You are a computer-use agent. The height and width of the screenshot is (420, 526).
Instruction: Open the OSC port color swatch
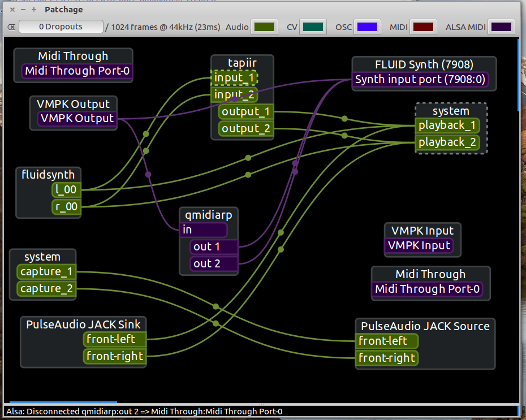click(x=367, y=27)
